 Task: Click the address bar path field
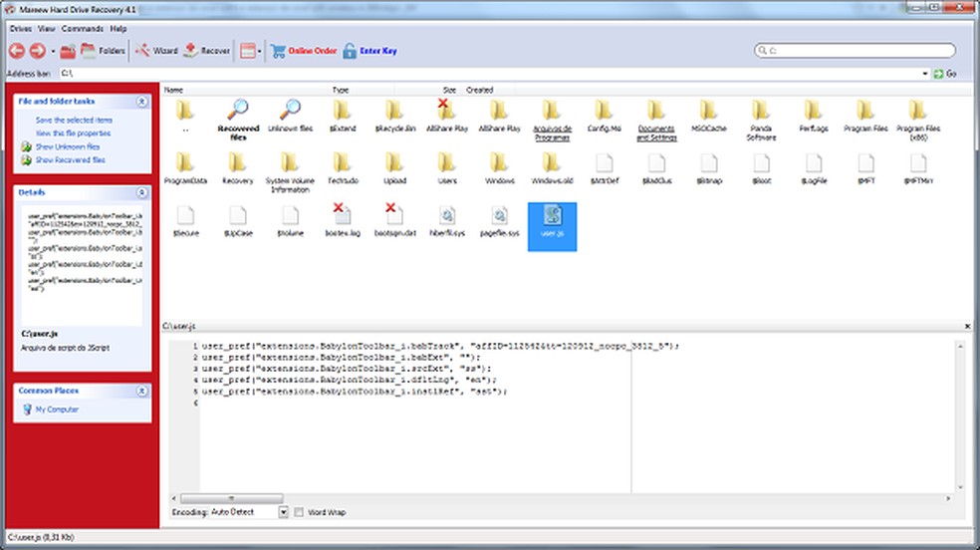[x=490, y=74]
